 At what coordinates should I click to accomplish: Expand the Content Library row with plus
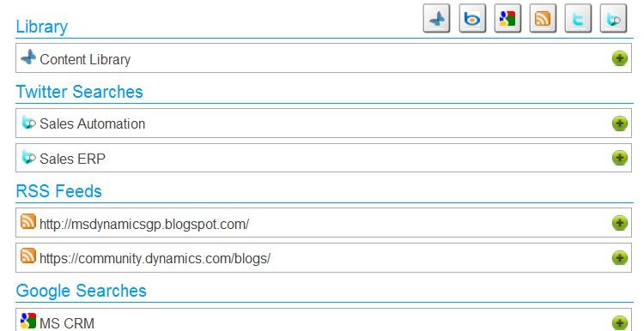tap(620, 58)
